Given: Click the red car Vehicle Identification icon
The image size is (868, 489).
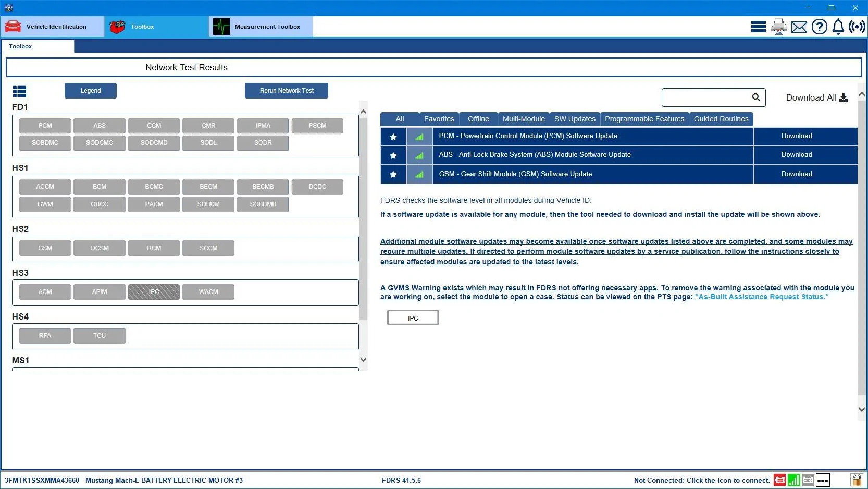Looking at the screenshot, I should pyautogui.click(x=13, y=27).
